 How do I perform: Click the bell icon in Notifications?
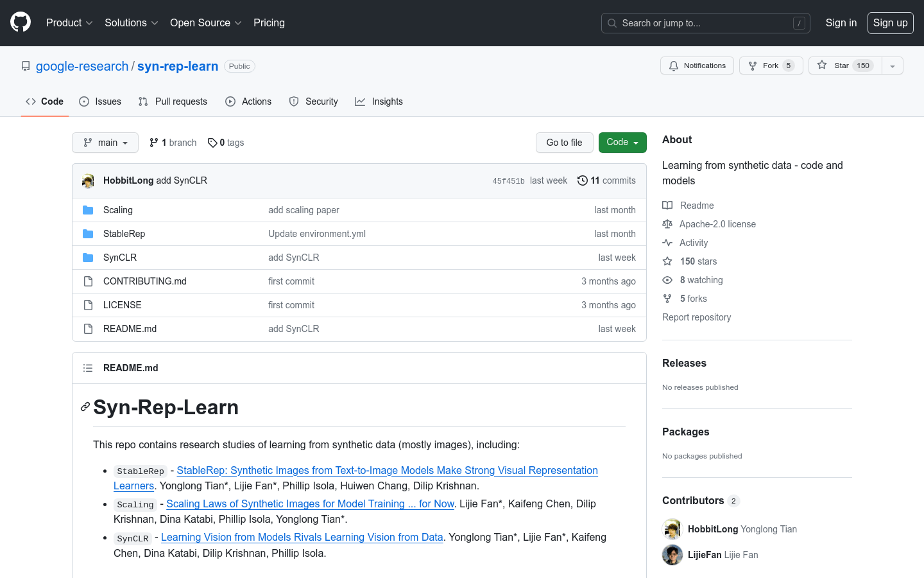(x=674, y=66)
